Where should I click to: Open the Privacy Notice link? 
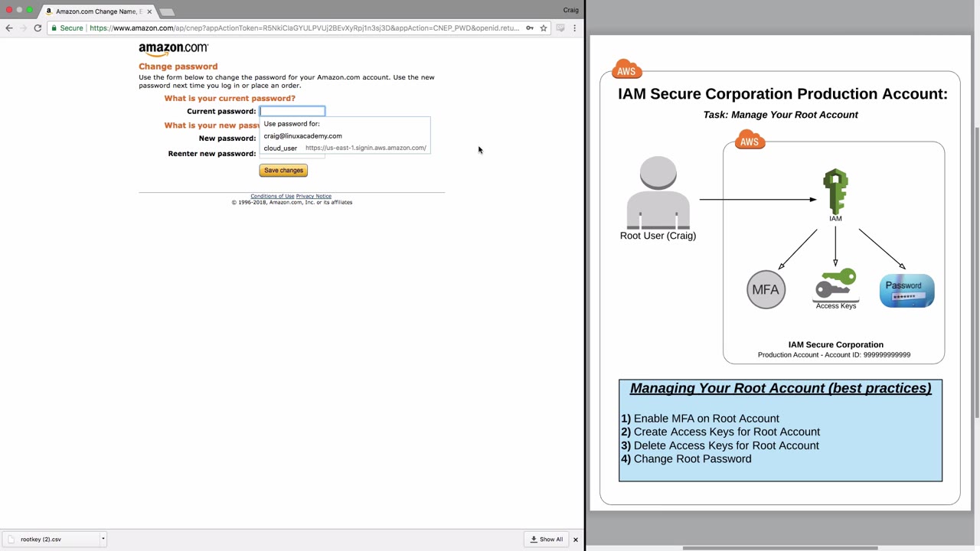[314, 196]
